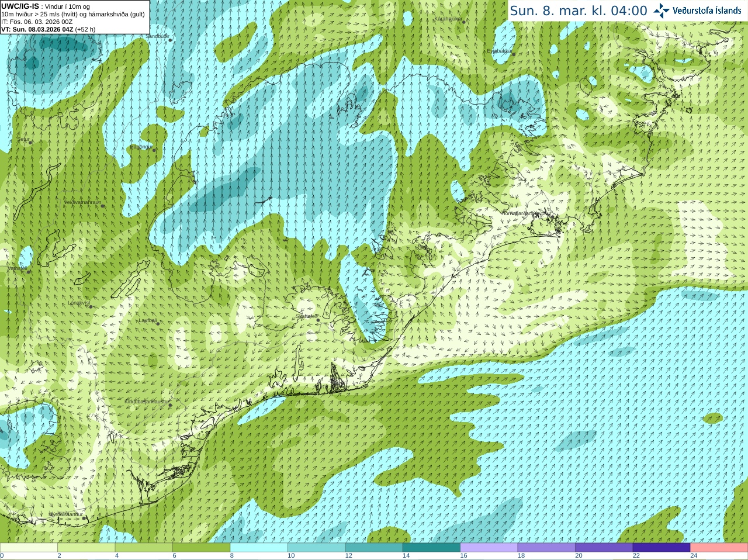The width and height of the screenshot is (748, 560).
Task: Click the Hágöngur station label
Action: coord(141,147)
